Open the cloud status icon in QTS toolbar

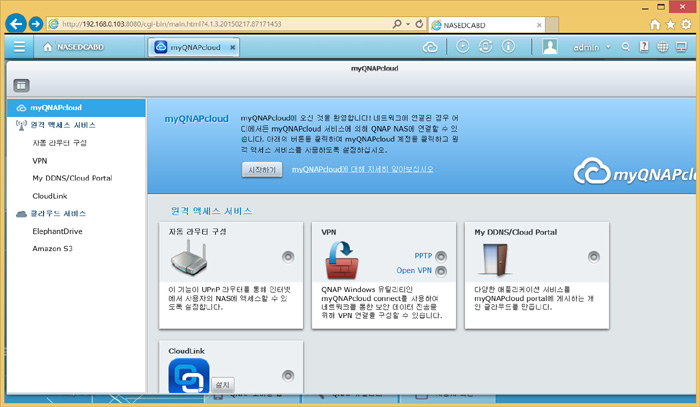click(430, 47)
